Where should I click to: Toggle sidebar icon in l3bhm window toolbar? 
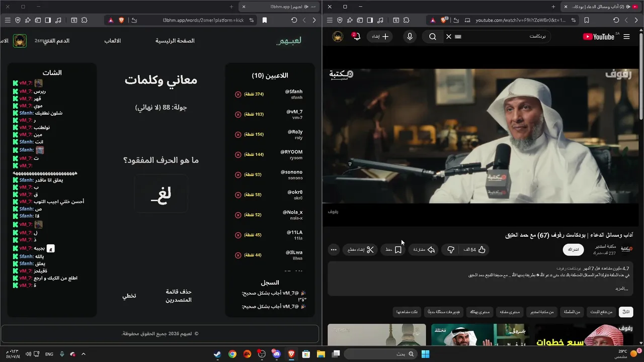[48, 20]
